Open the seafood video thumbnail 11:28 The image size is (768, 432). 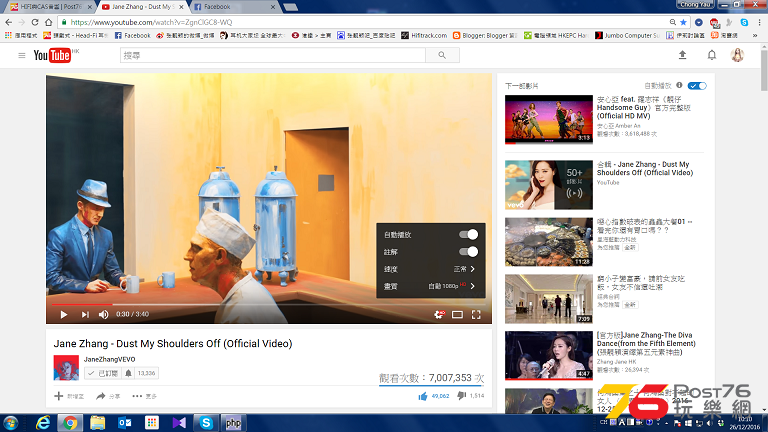pyautogui.click(x=549, y=242)
